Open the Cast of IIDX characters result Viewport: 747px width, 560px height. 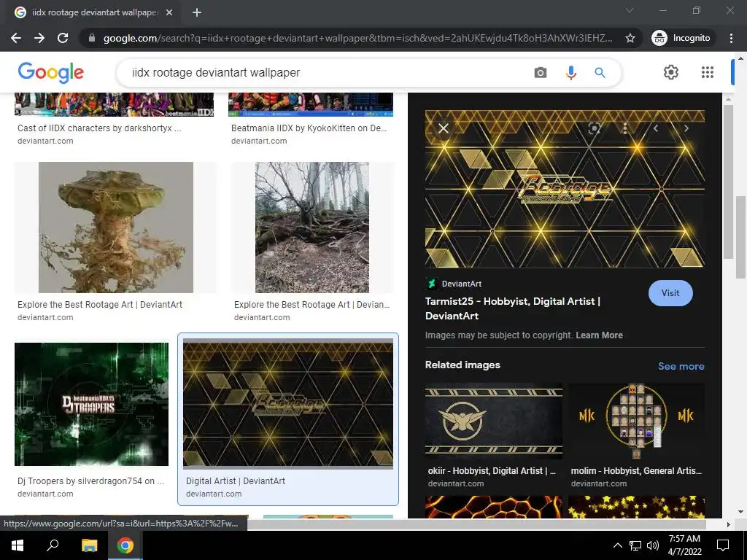pyautogui.click(x=99, y=128)
